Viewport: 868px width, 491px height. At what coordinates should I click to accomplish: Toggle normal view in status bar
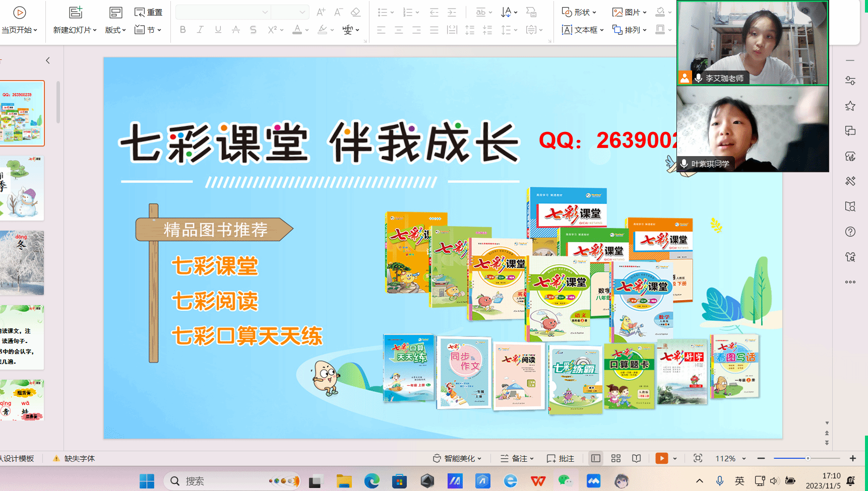[596, 458]
